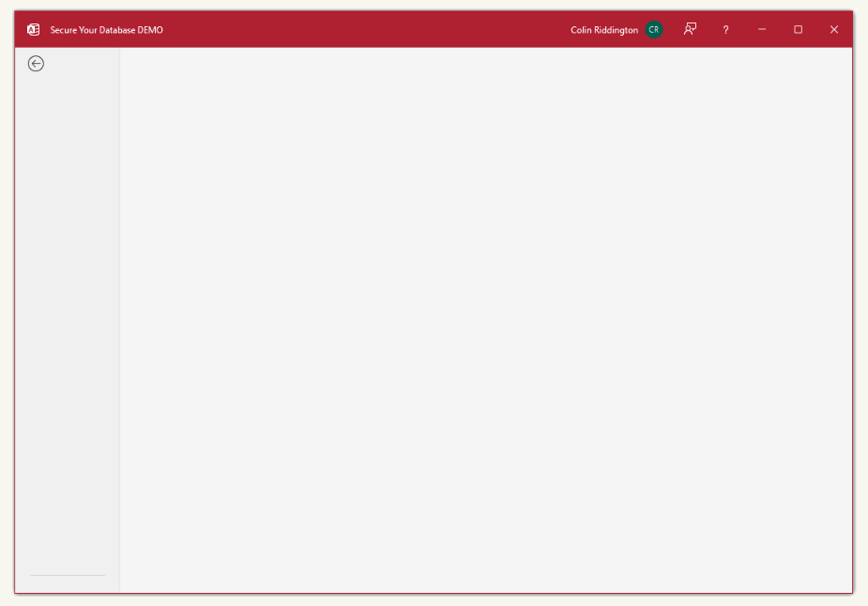868x606 pixels.
Task: Click the Colin Riddington account name
Action: point(604,30)
